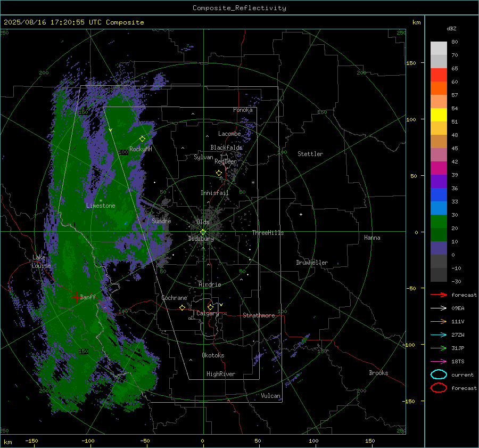This screenshot has height=448, width=479.
Task: Click the Drumheller label on the map
Action: 312,263
